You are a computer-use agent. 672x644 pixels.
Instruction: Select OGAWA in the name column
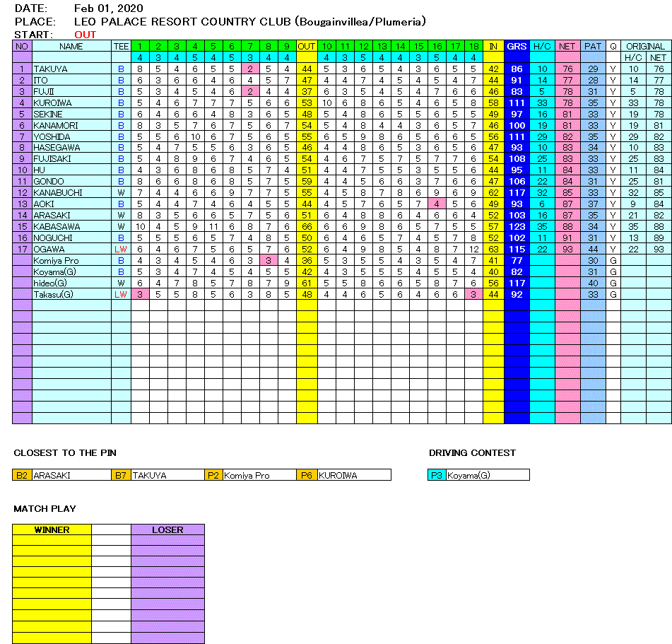click(x=49, y=250)
